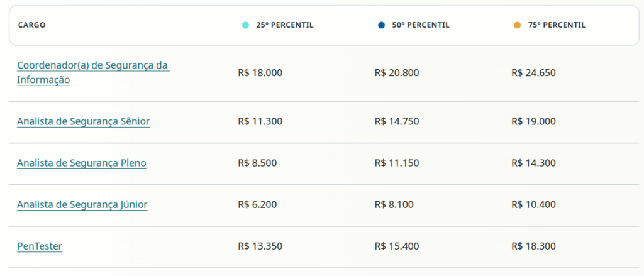Select the 50º PERCENTIL header label
This screenshot has height=276, width=644.
(x=421, y=25)
